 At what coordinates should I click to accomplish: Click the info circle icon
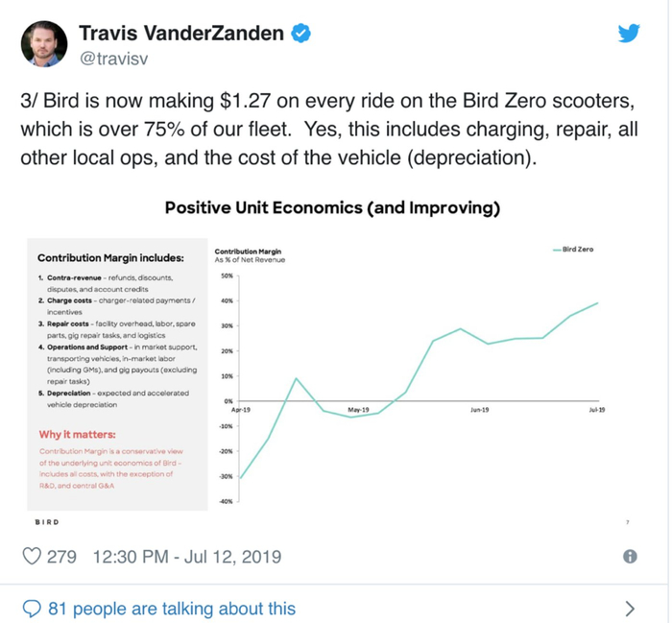[x=631, y=556]
